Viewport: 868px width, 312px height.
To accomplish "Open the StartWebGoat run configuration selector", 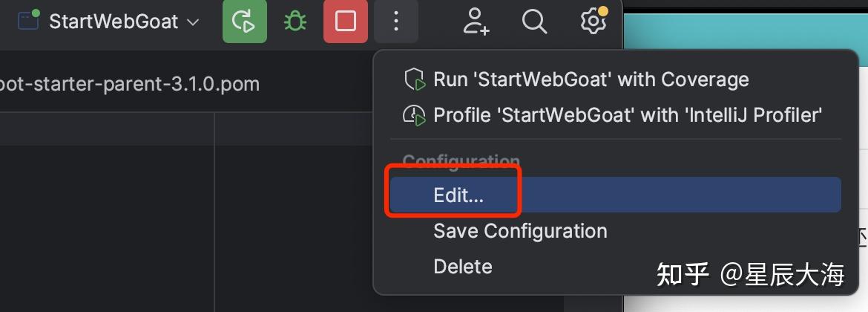I will (x=113, y=21).
